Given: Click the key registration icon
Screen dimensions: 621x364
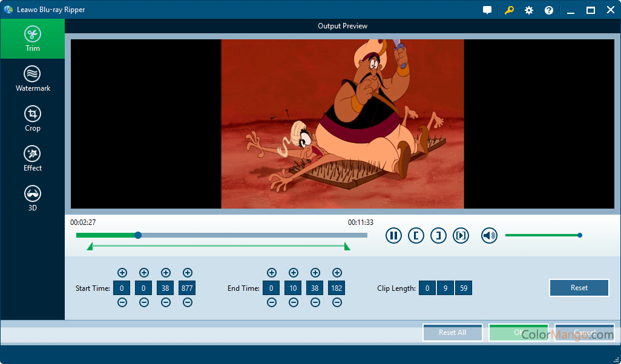Looking at the screenshot, I should (x=509, y=10).
